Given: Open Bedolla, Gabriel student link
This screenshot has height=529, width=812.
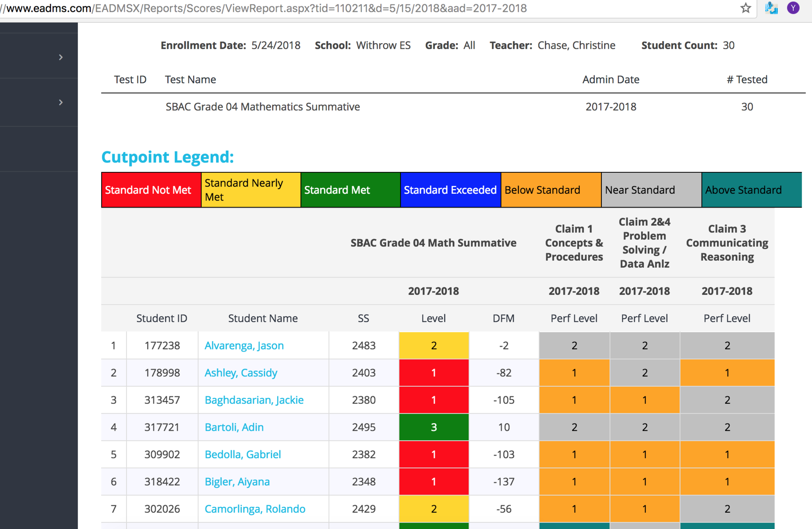Looking at the screenshot, I should click(243, 455).
